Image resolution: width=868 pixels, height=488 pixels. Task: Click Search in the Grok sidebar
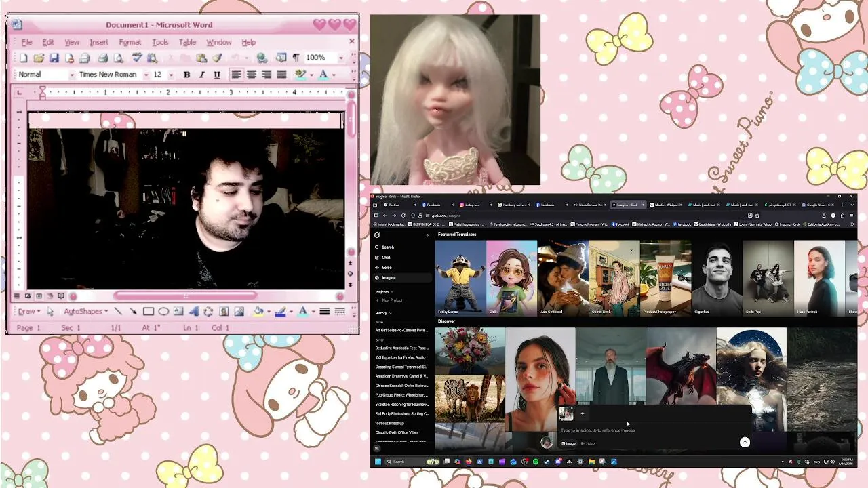click(388, 247)
